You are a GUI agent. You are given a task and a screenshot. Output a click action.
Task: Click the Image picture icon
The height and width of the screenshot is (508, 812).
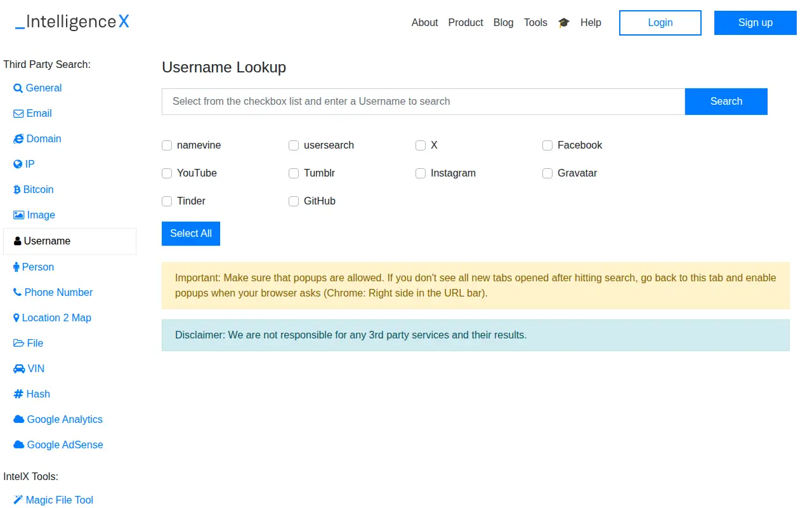click(19, 215)
